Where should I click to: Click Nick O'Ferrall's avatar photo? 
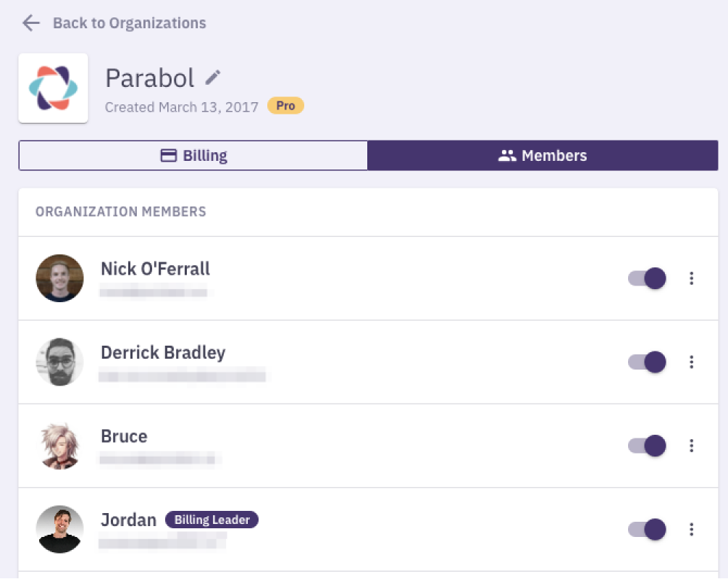[60, 278]
